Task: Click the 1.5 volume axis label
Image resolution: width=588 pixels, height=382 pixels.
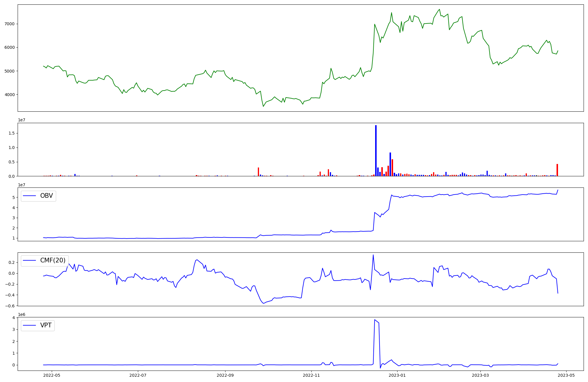Action: coord(11,133)
